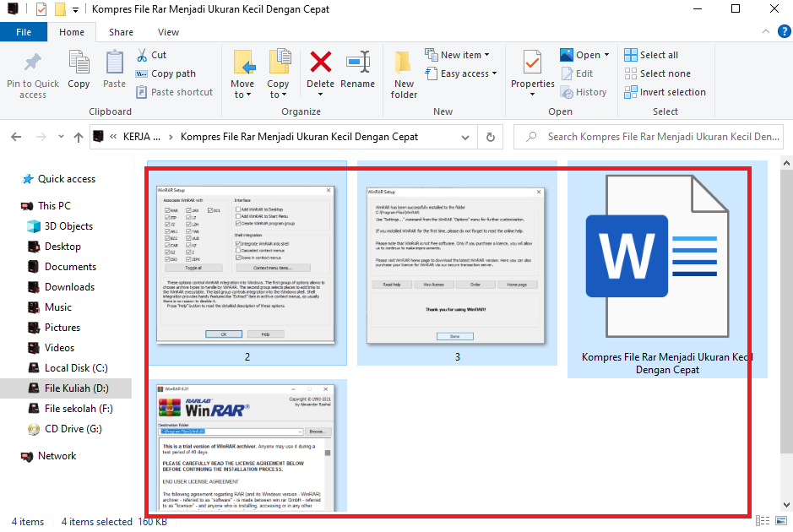Cut the selected files with scissors icon
This screenshot has height=532, width=793.
[x=142, y=55]
